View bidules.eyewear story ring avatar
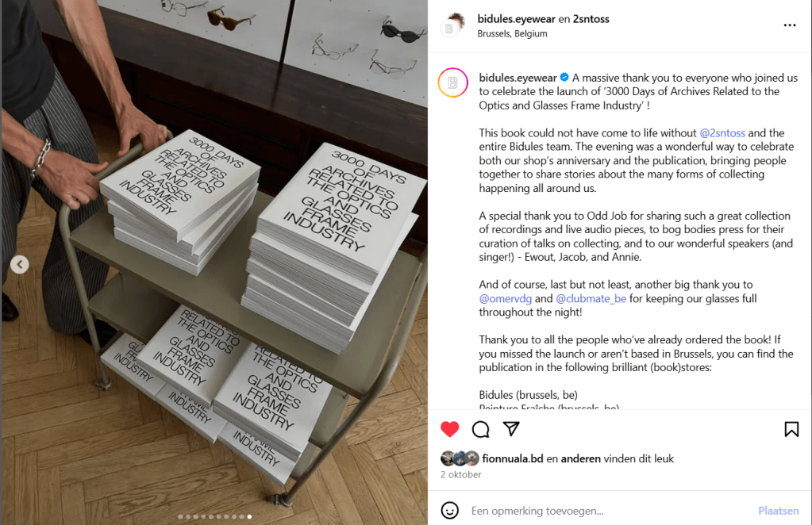Viewport: 812px width, 525px height. point(453,82)
